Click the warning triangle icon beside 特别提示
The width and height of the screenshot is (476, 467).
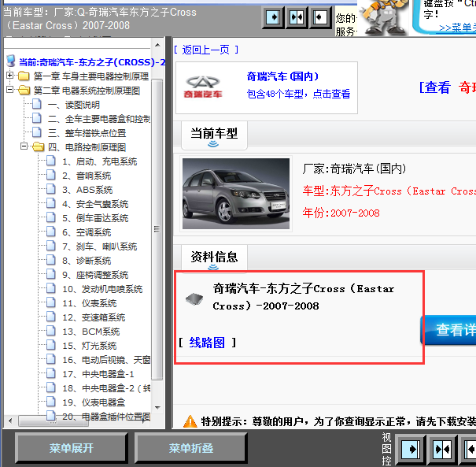pos(190,421)
